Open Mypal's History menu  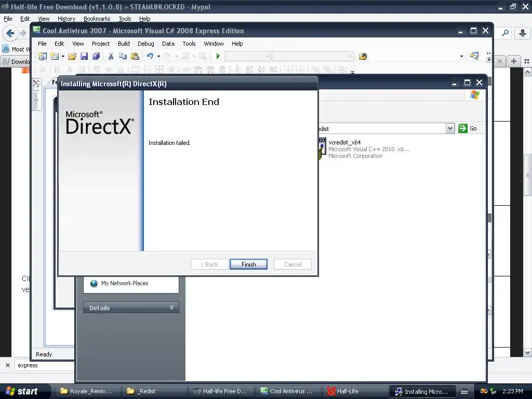point(66,19)
